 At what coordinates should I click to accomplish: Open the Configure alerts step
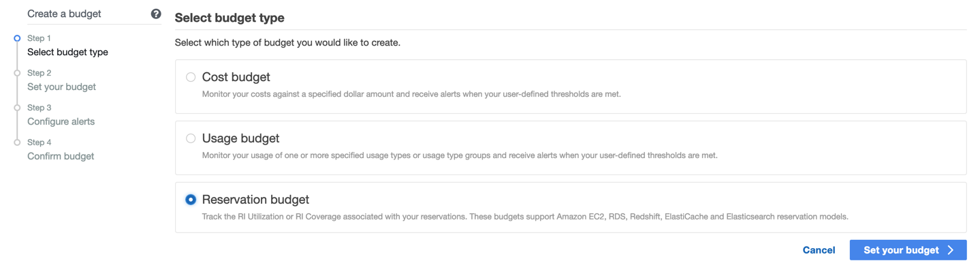point(61,121)
